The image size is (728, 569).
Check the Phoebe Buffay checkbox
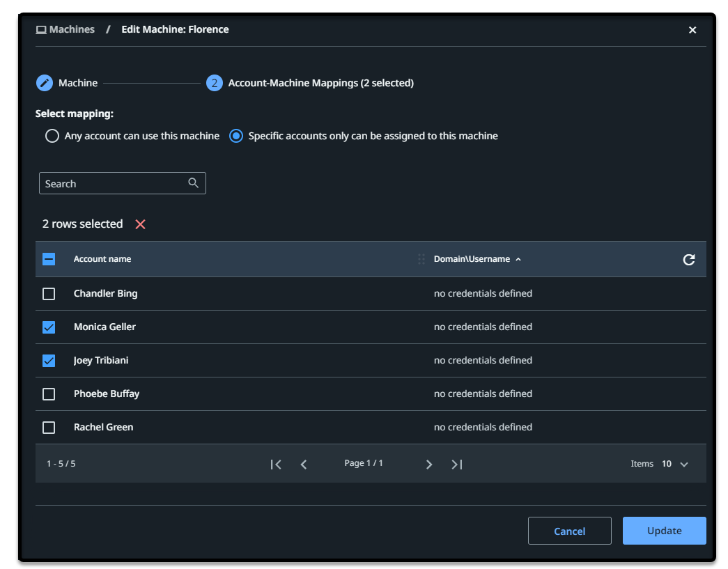(49, 394)
